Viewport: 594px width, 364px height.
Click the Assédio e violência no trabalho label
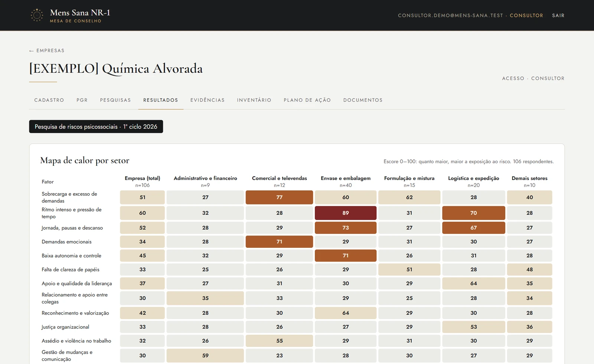(x=76, y=341)
